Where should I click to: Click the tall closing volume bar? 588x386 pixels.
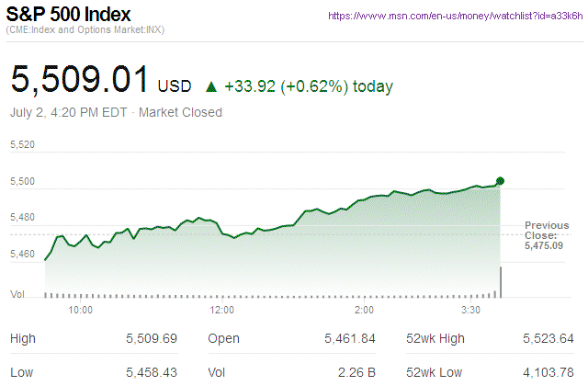(501, 281)
